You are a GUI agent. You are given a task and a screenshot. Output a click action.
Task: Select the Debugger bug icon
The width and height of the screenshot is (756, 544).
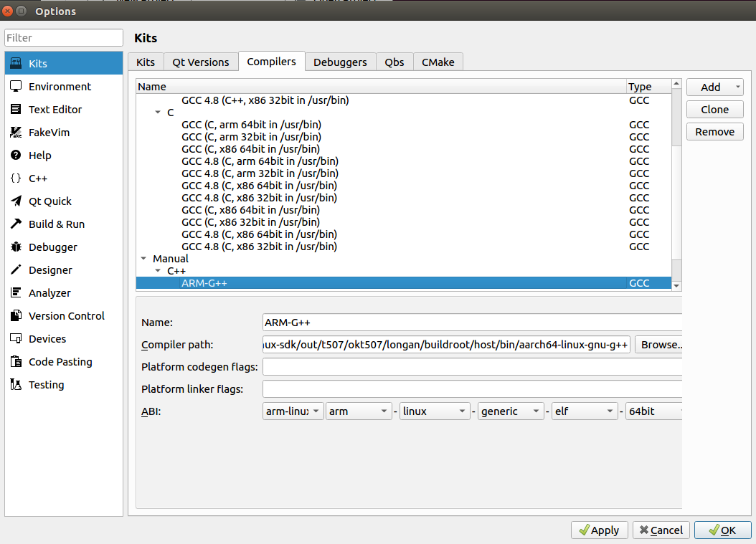click(16, 247)
